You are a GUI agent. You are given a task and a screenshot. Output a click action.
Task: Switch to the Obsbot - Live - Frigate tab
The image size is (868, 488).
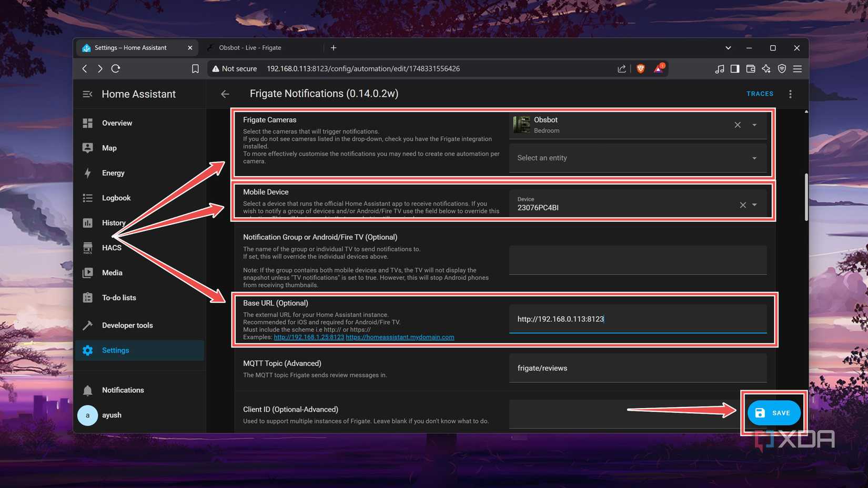pos(250,47)
